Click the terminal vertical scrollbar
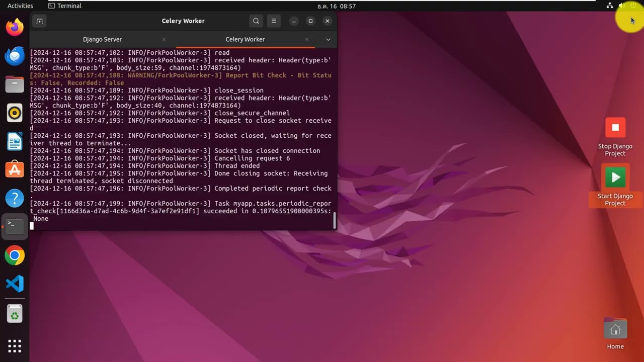Screen dimensions: 644x362 (334, 220)
